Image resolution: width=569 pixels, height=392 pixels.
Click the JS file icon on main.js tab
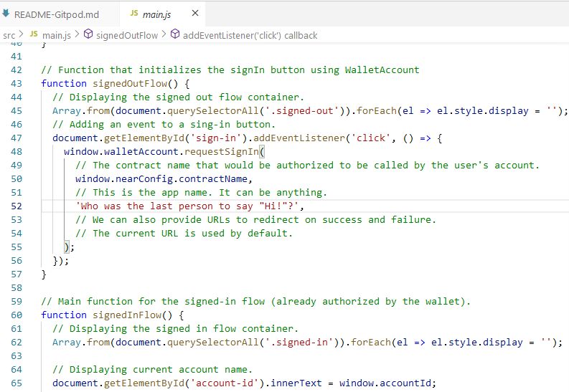[x=135, y=14]
